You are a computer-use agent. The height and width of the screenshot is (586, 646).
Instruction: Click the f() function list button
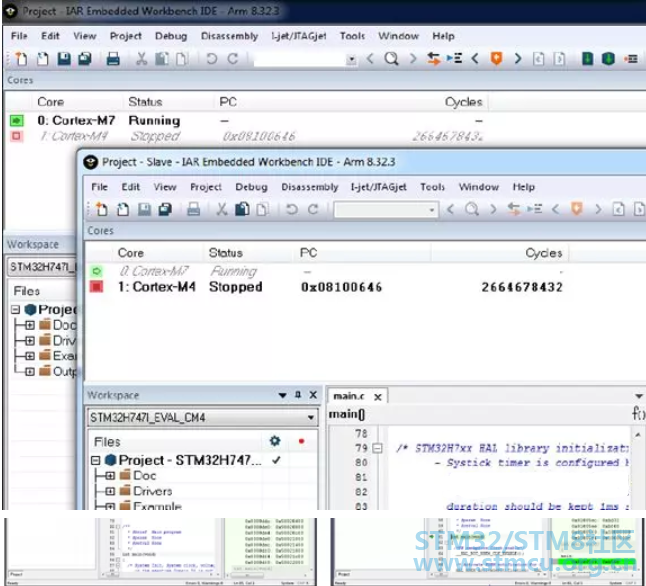coord(638,413)
